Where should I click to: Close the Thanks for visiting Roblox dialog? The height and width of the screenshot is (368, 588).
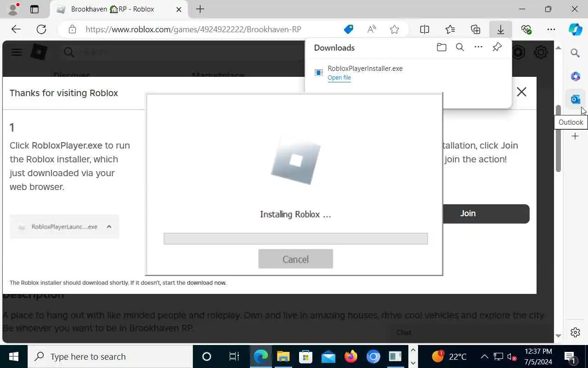pyautogui.click(x=521, y=92)
